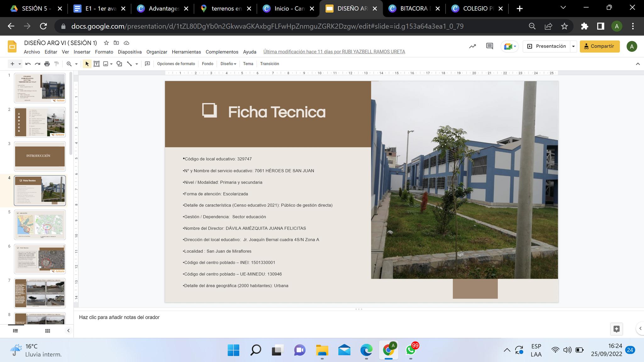
Task: Expand the Presentación dropdown arrow
Action: pyautogui.click(x=573, y=46)
